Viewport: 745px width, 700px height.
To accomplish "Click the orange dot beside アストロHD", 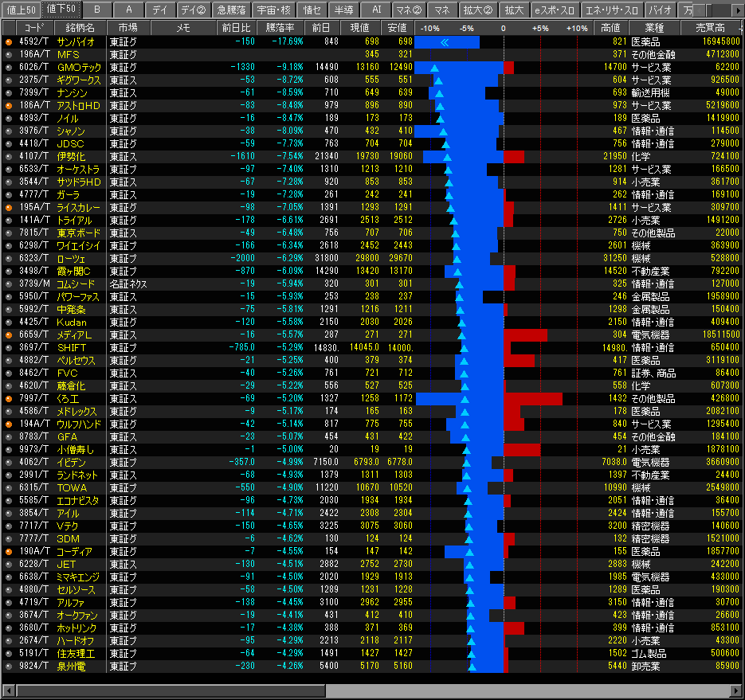I will point(9,105).
